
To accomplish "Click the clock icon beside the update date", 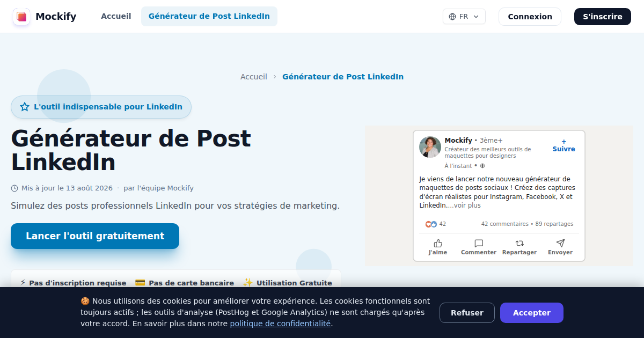I will point(14,188).
